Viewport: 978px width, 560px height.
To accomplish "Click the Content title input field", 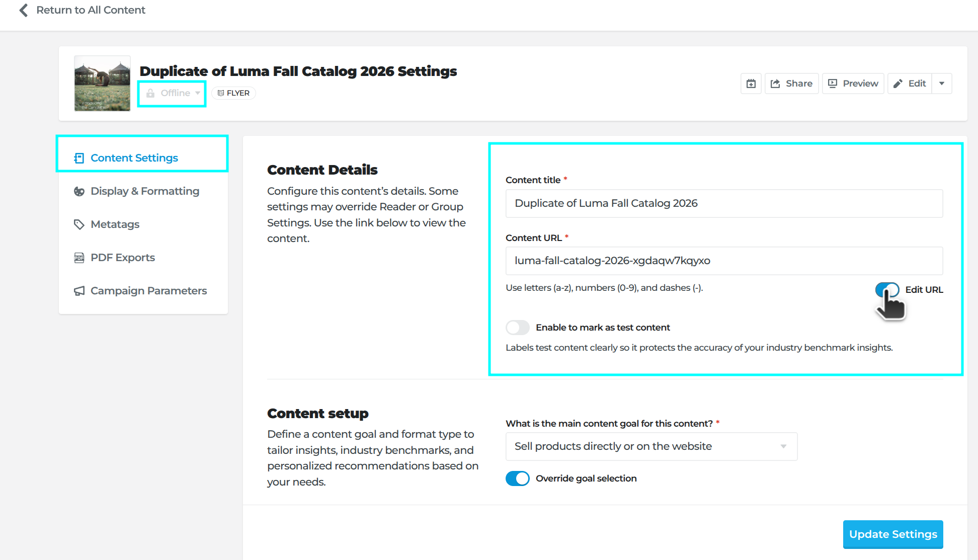I will [x=724, y=203].
